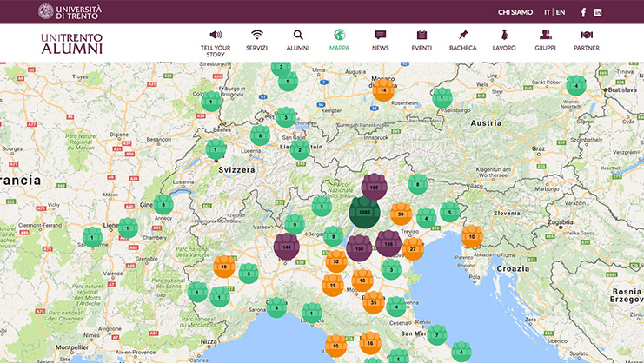Click the orange 35 alumni cluster

tap(374, 302)
